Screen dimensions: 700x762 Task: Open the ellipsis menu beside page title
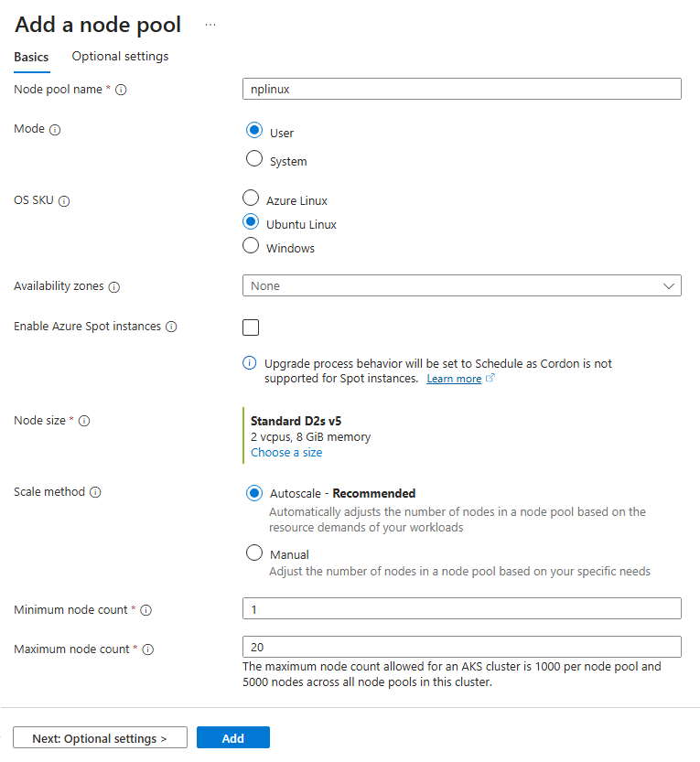click(210, 25)
